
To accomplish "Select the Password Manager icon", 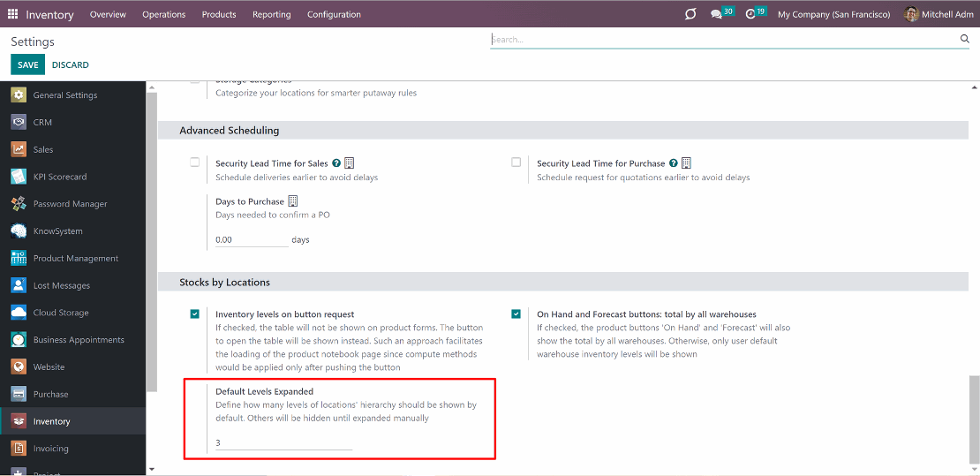I will pos(19,204).
